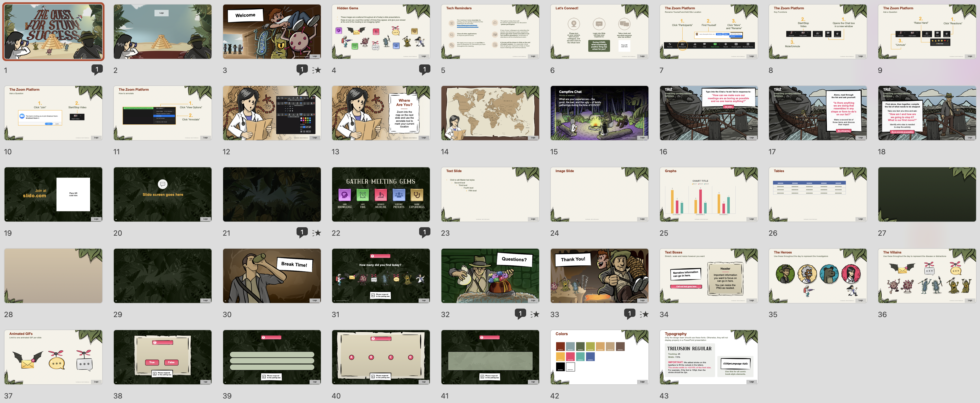980x403 pixels.
Task: Select slide 27 blank dark green thumbnail
Action: tap(927, 194)
